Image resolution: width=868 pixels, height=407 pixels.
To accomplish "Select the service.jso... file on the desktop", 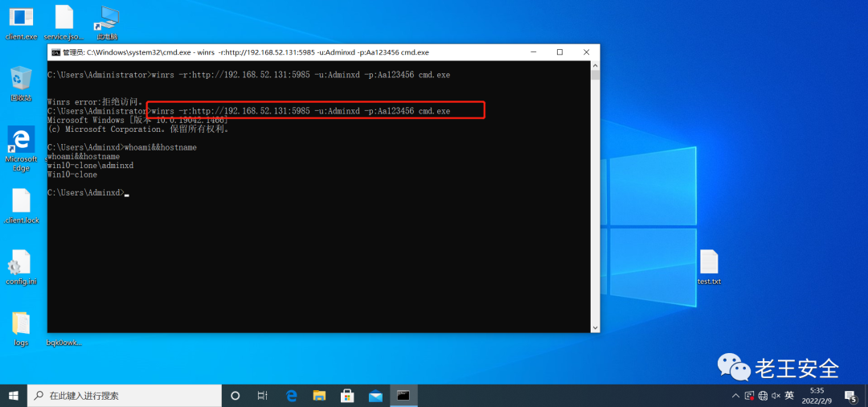I will [63, 23].
